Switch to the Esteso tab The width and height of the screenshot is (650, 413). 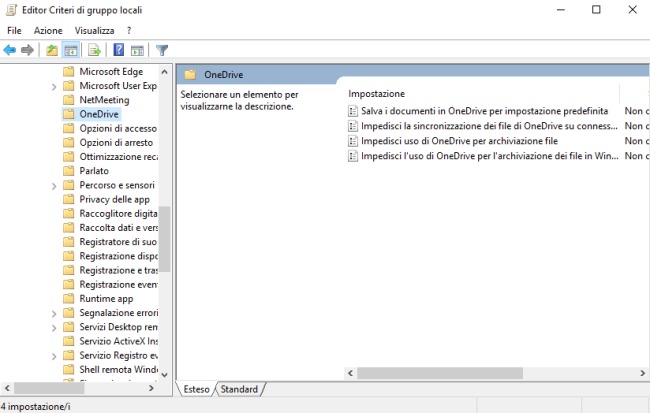(x=196, y=389)
